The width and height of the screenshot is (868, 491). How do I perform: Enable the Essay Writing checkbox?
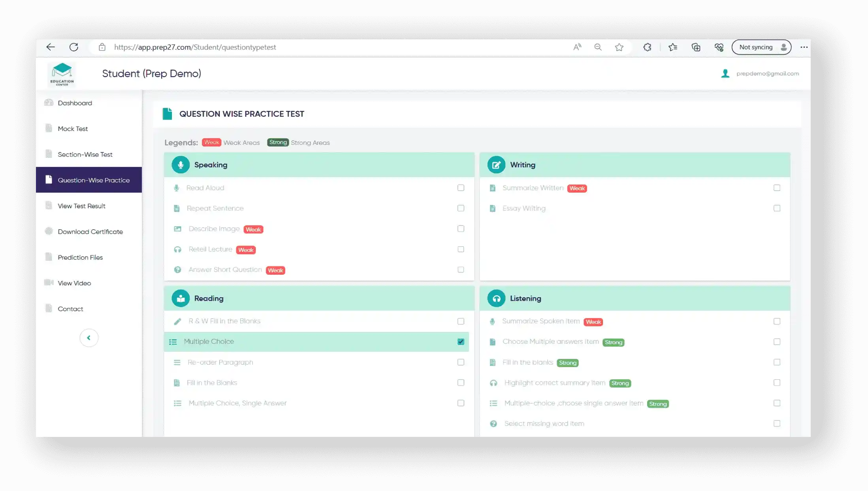[x=777, y=208]
